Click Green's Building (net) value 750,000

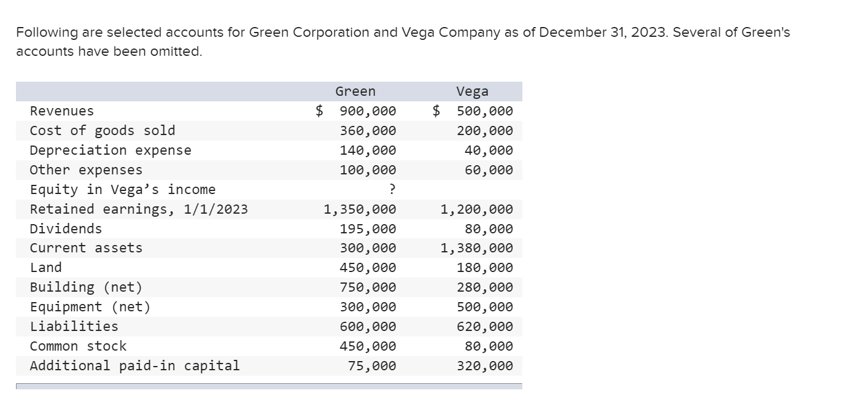pyautogui.click(x=368, y=287)
